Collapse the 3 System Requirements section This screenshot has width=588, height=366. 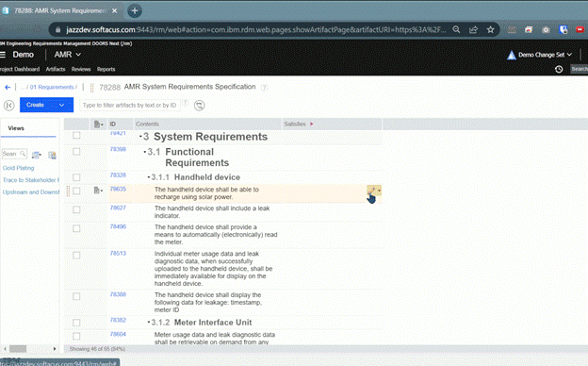click(140, 137)
